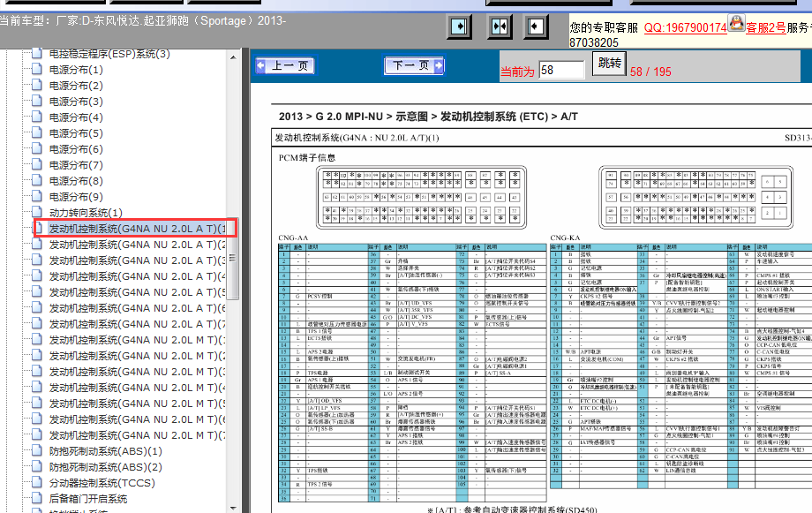Open the QQ:1967900174 link

[685, 28]
